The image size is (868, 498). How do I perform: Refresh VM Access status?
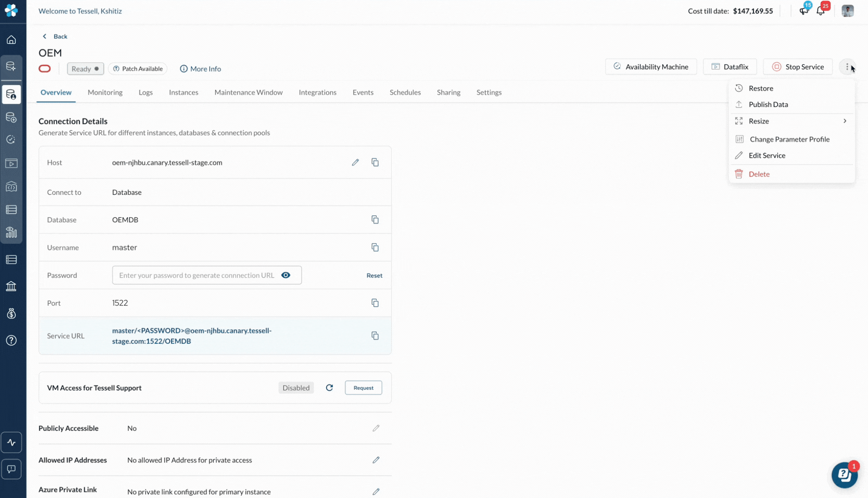(329, 388)
